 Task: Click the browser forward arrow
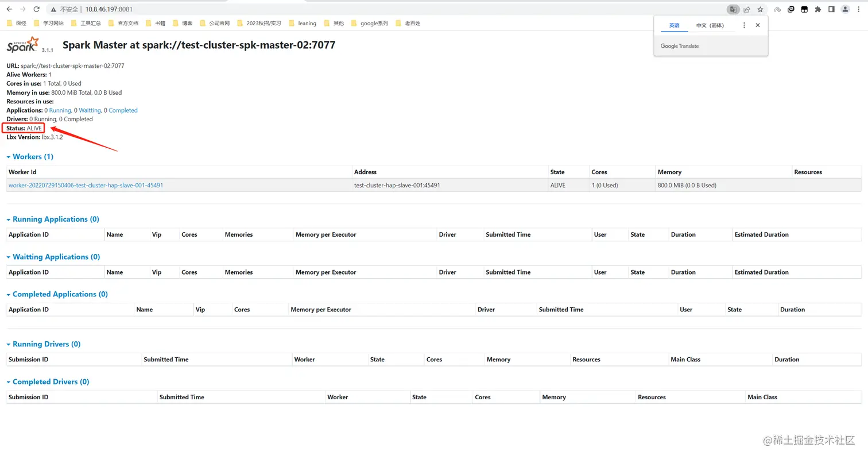click(23, 9)
